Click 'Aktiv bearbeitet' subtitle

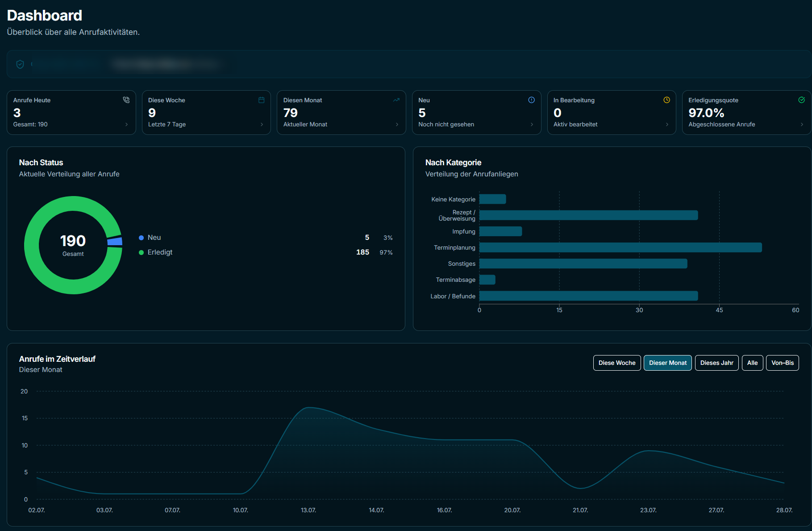coord(575,125)
